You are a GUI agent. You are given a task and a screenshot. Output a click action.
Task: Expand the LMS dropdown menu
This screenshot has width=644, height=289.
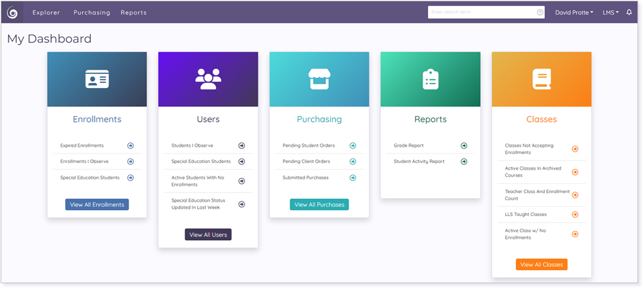(x=610, y=12)
